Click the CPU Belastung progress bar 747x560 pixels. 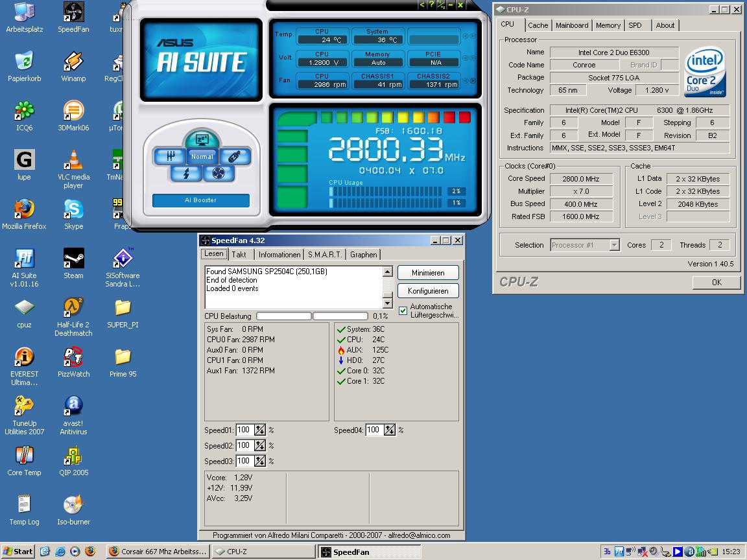point(312,316)
